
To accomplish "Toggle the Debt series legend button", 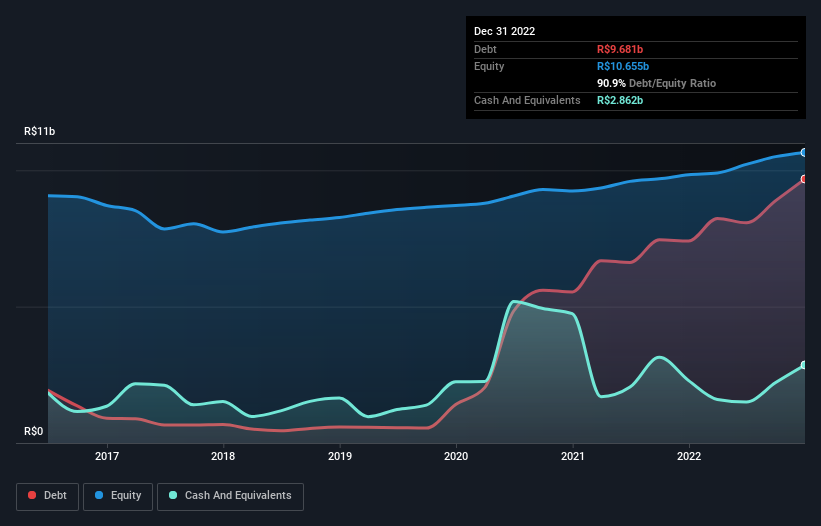I will coord(47,496).
